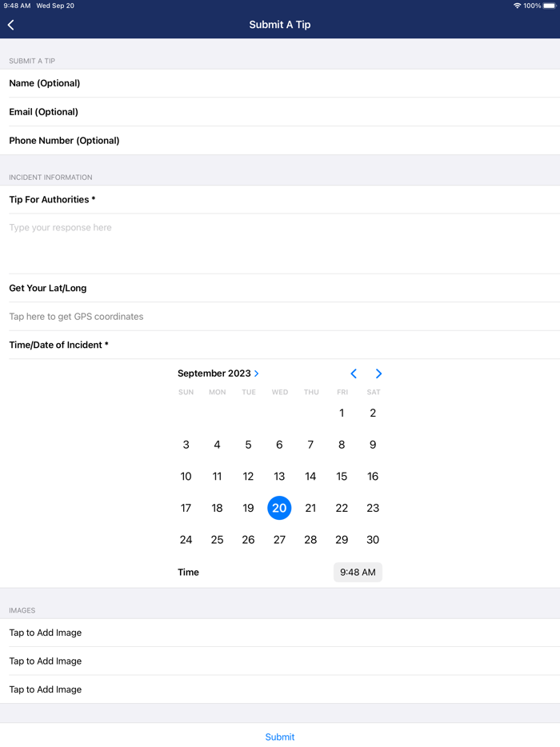Tap the second Tap to Add Image row
Viewport: 560px width, 747px height.
coord(280,661)
